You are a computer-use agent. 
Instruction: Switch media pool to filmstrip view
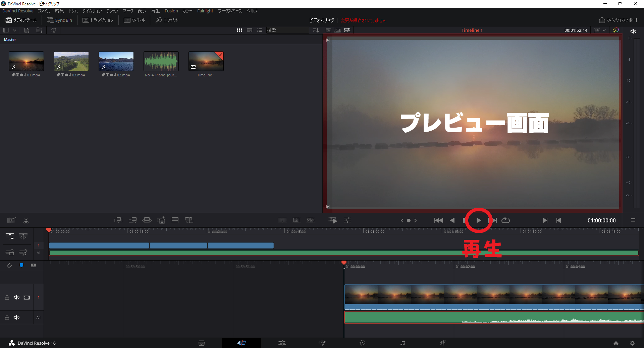pyautogui.click(x=250, y=30)
